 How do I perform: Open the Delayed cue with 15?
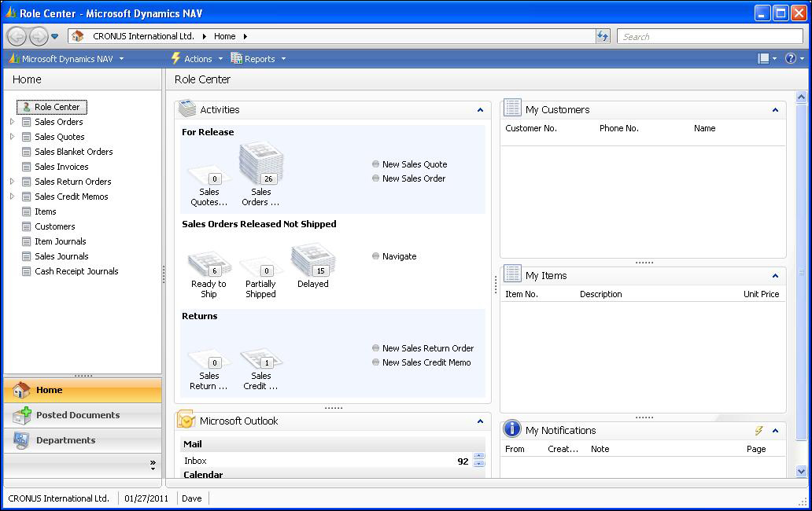[313, 267]
